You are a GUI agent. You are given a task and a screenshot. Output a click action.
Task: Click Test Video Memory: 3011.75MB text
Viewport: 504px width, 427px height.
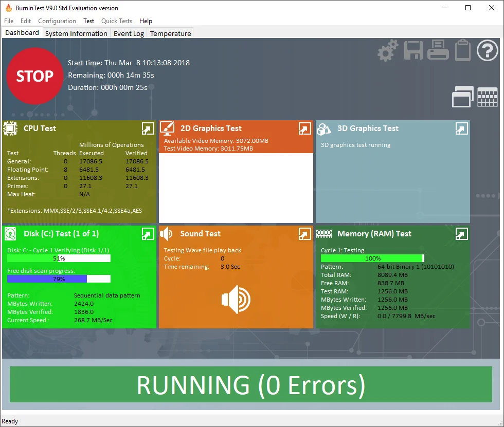click(208, 148)
